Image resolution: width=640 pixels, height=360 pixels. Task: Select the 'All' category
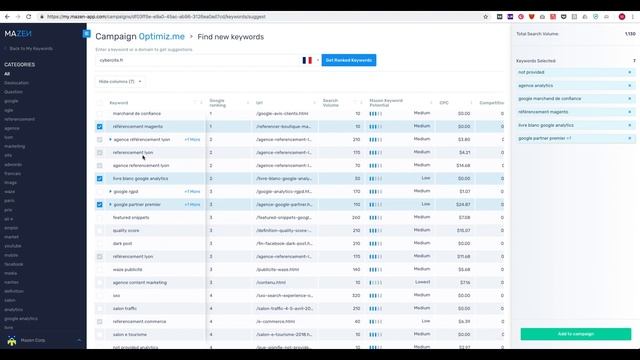tap(7, 74)
